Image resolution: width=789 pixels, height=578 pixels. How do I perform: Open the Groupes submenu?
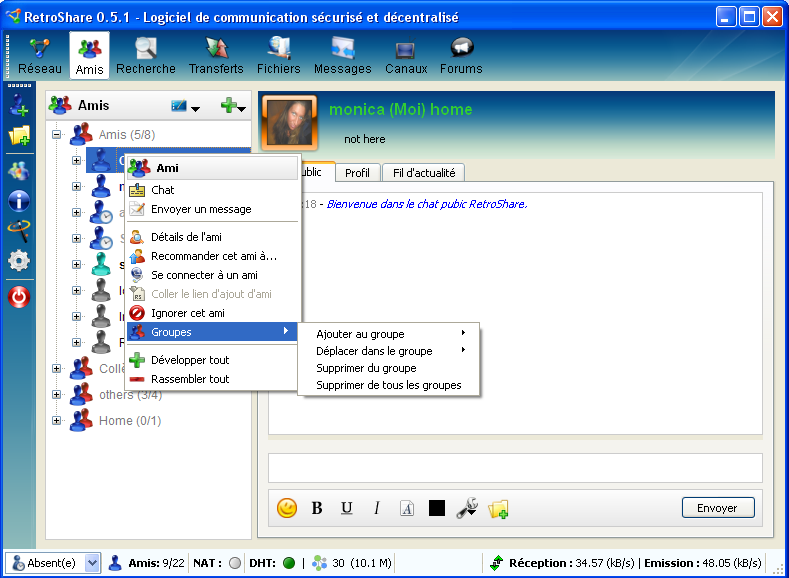click(x=212, y=332)
